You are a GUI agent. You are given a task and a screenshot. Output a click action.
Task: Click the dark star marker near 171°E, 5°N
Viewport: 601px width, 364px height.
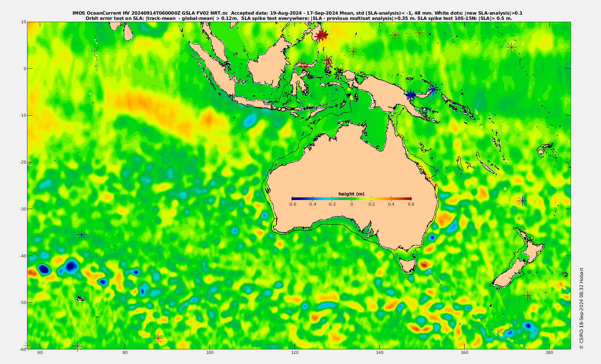512,47
